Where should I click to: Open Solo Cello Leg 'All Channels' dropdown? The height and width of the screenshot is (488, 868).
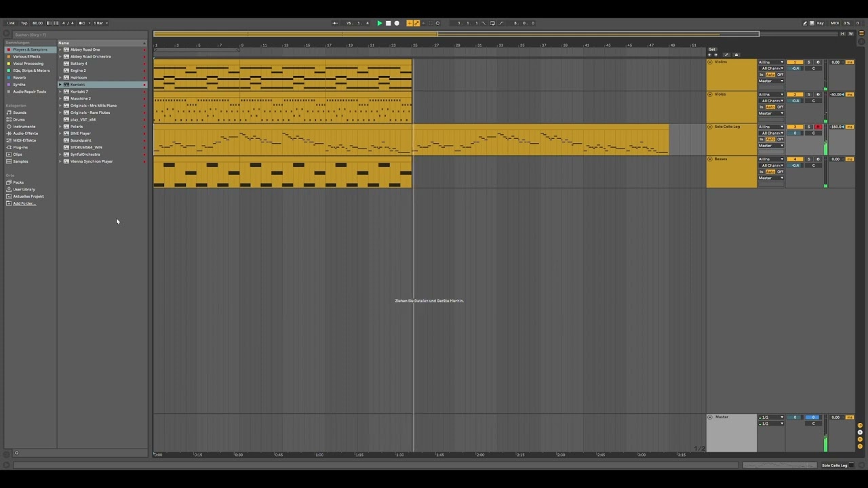coord(772,134)
